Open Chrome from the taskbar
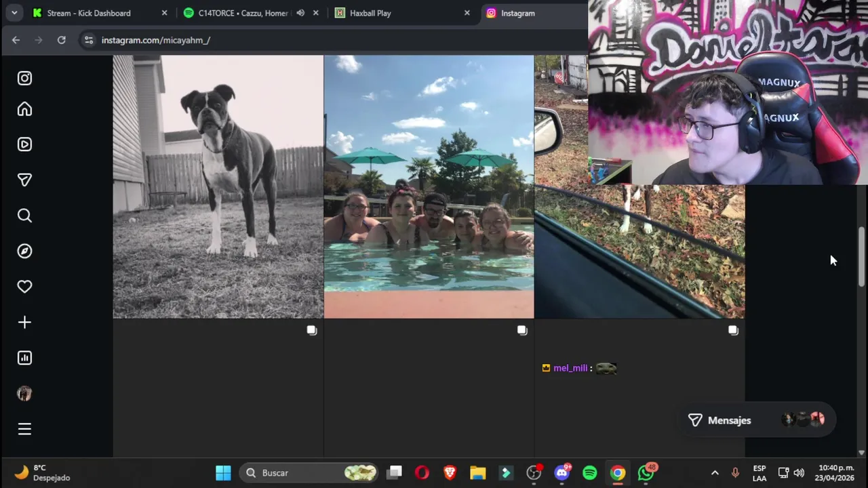The image size is (868, 488). pyautogui.click(x=618, y=472)
